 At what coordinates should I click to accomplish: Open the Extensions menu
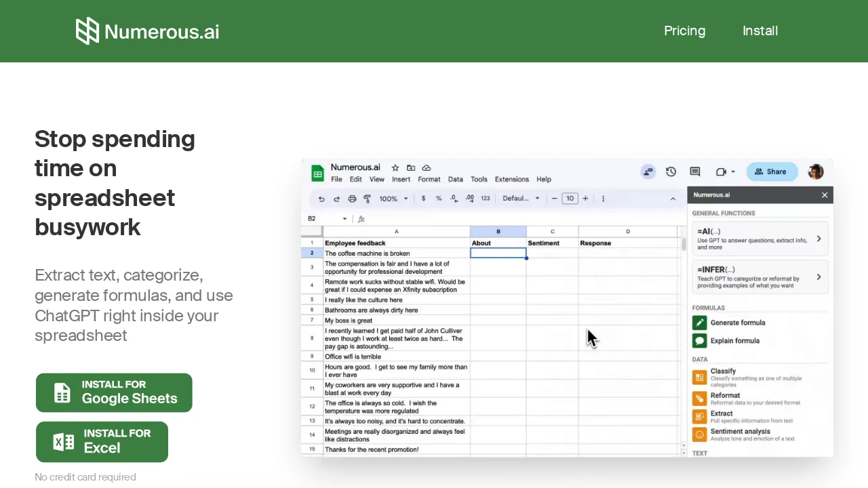pos(512,180)
